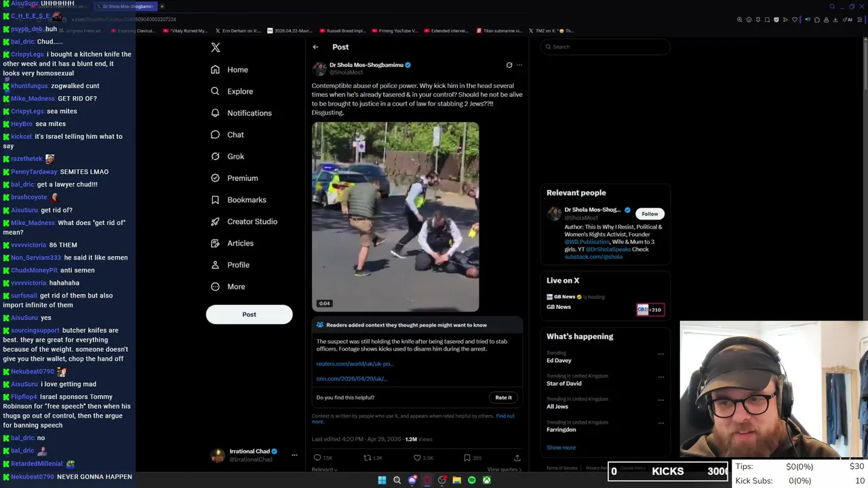Open a new browser tab

pyautogui.click(x=162, y=6)
